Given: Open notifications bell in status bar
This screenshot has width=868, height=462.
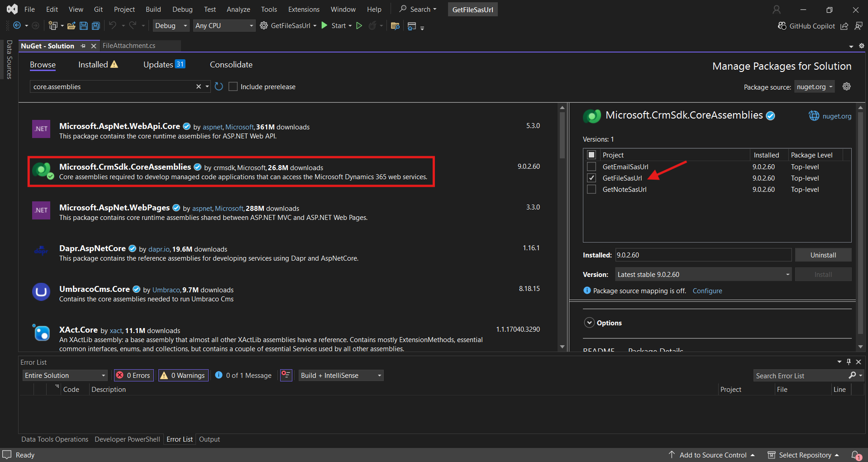Looking at the screenshot, I should pos(856,455).
